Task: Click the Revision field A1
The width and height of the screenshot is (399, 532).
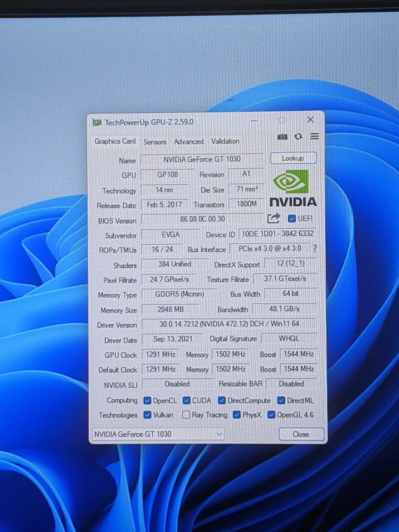Action: coord(246,174)
